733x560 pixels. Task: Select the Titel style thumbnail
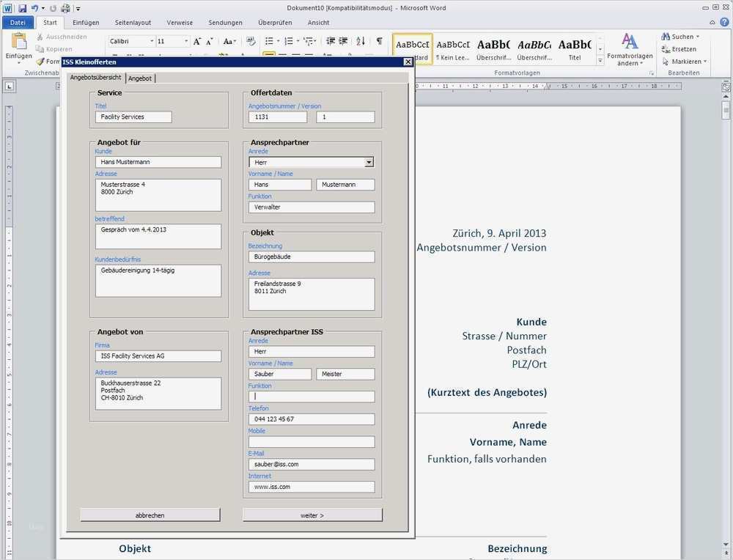pyautogui.click(x=575, y=48)
